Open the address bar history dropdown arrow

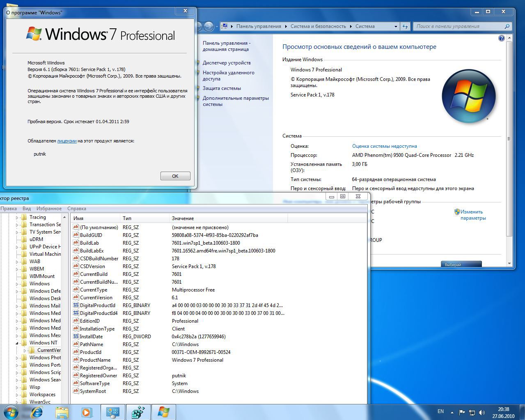396,26
